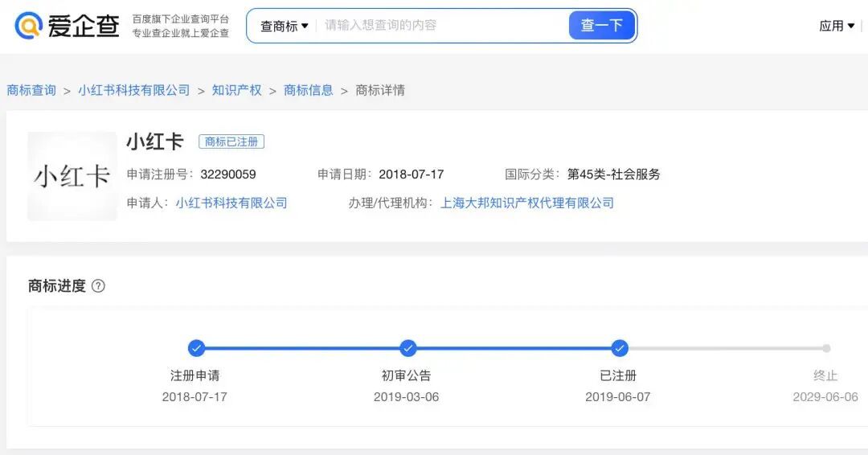Click the 商标进度 help question mark icon

98,286
